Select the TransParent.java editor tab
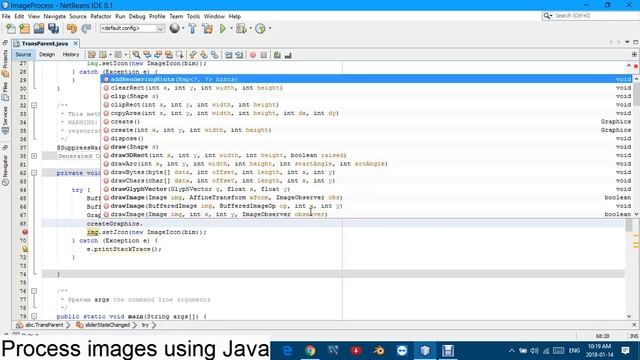This screenshot has width=640, height=360. pyautogui.click(x=44, y=43)
